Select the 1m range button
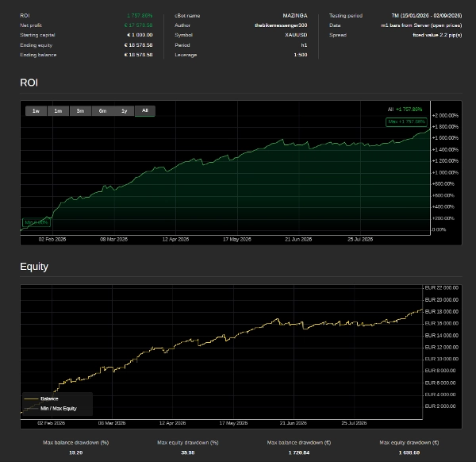Viewport: 476px width, 462px height. point(58,111)
